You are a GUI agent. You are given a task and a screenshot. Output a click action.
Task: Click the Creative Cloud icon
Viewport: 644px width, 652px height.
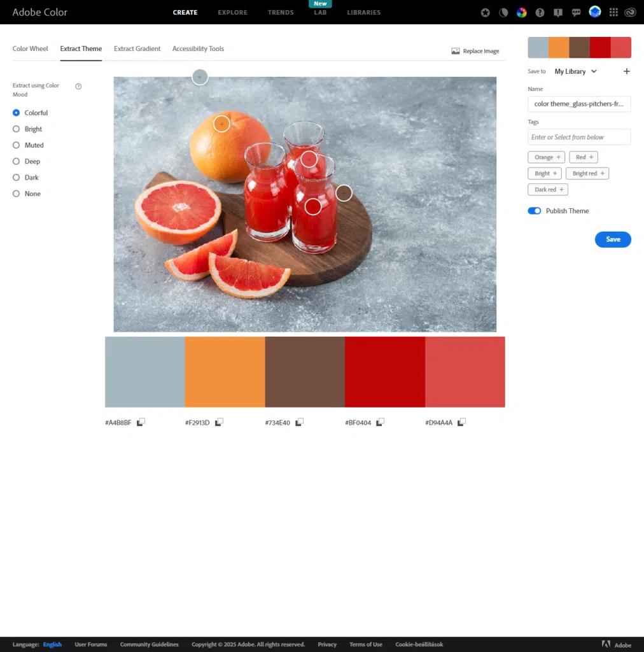(x=630, y=12)
